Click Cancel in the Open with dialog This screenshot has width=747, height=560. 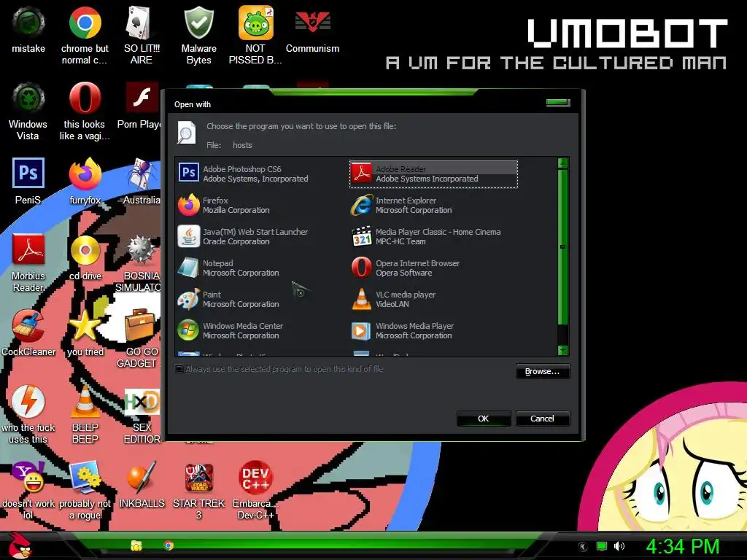(543, 419)
